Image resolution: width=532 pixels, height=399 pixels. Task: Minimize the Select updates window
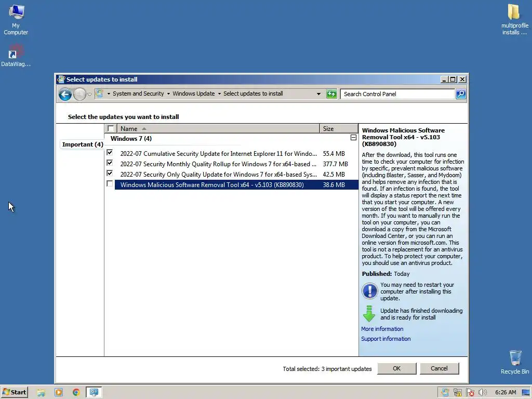point(444,79)
